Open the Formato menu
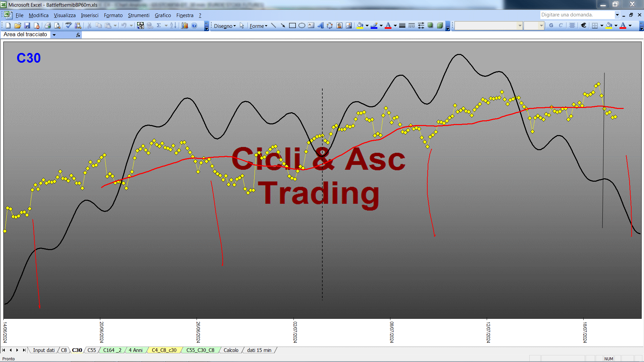This screenshot has width=644, height=362. pyautogui.click(x=113, y=15)
